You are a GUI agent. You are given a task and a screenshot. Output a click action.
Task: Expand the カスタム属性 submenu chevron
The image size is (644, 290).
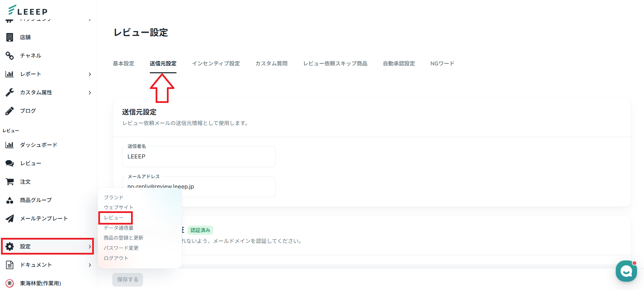pyautogui.click(x=90, y=92)
